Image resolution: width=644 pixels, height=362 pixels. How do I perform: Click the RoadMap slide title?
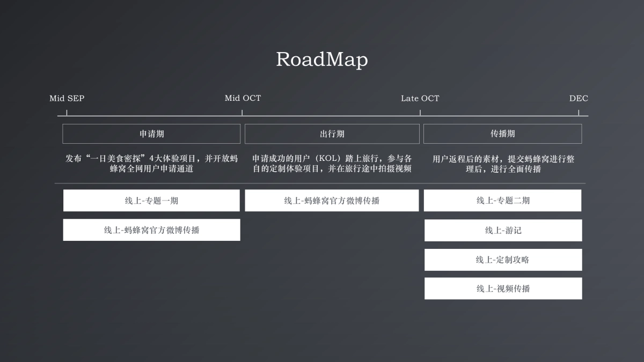click(x=321, y=60)
